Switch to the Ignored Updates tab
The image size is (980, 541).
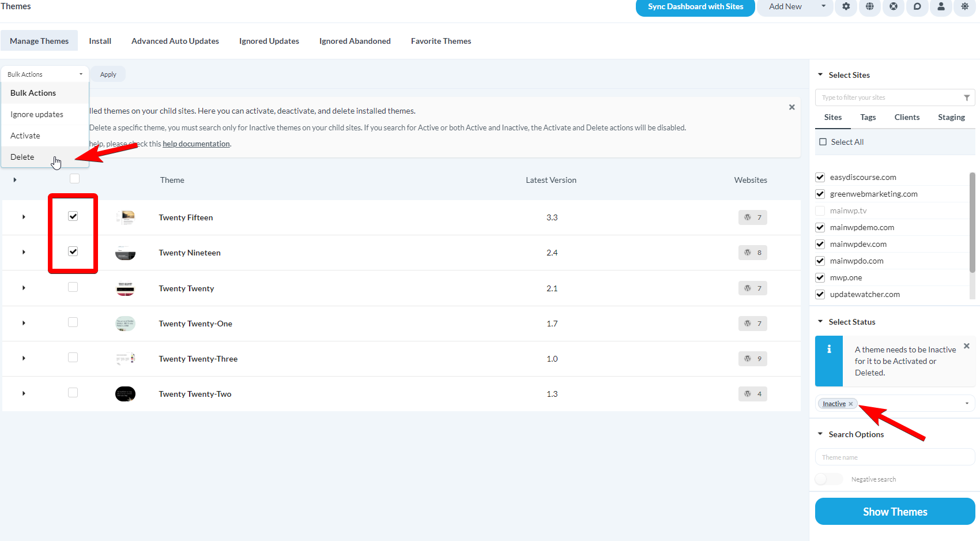tap(269, 40)
